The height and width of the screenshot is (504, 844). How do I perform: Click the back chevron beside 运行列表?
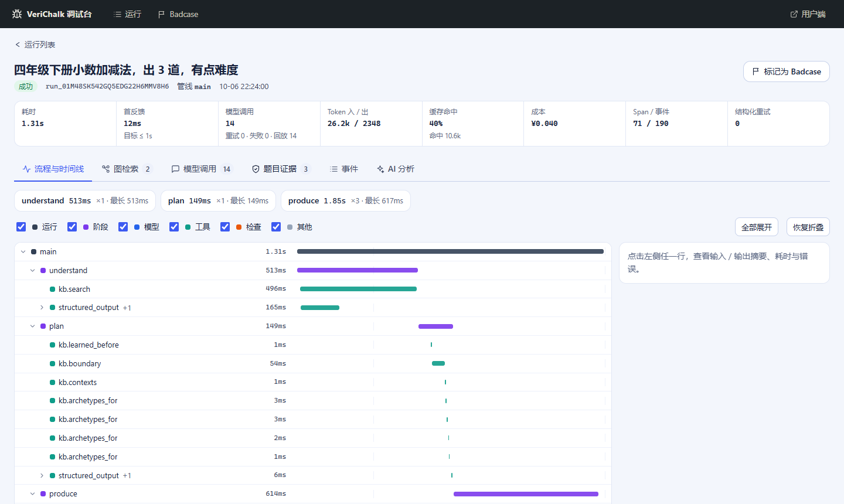pos(18,45)
